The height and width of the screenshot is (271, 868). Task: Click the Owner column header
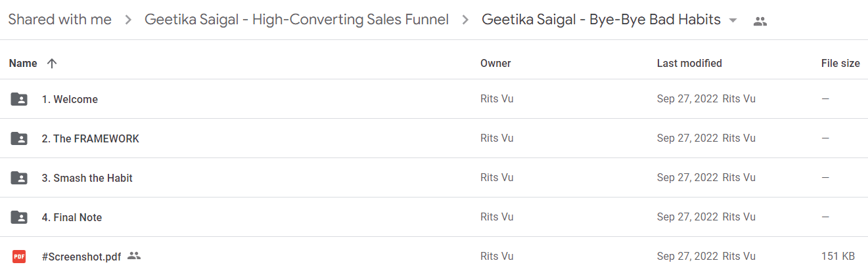tap(495, 63)
